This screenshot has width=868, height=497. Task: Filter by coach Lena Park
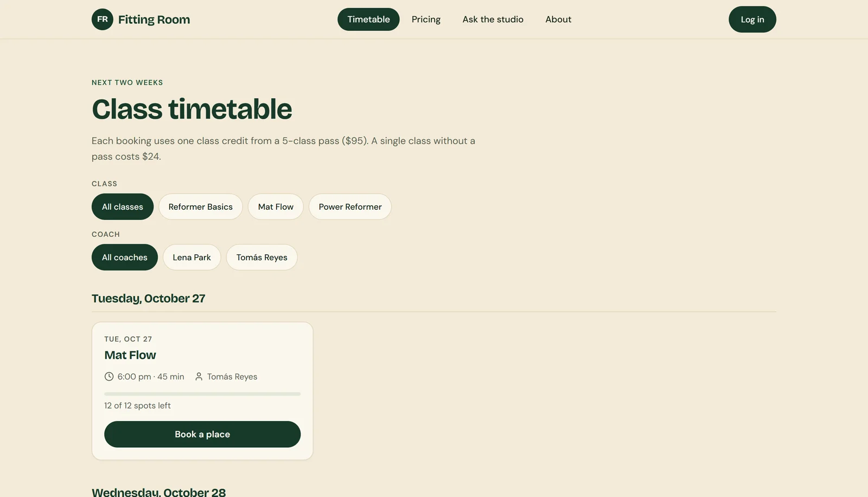192,257
